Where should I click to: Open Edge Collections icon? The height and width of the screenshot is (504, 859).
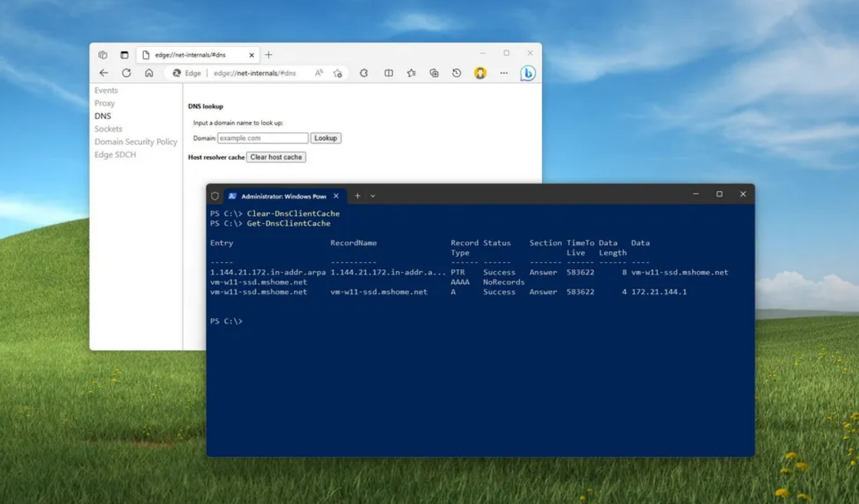point(434,73)
